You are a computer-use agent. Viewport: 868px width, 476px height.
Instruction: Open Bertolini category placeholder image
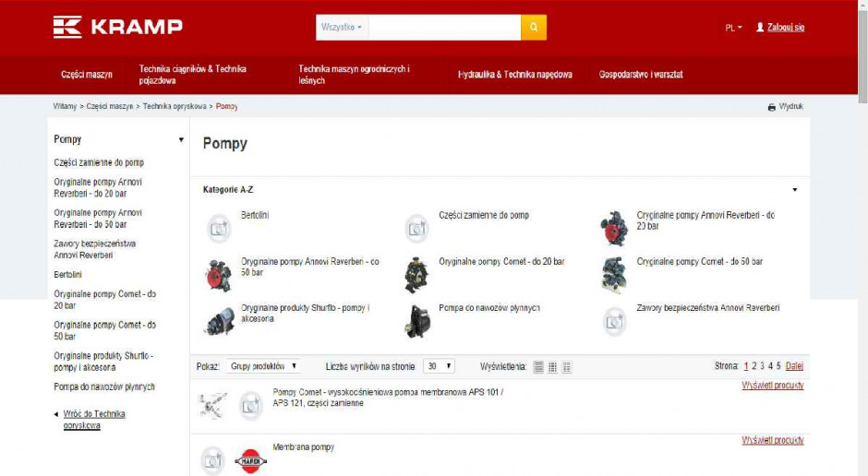point(219,229)
